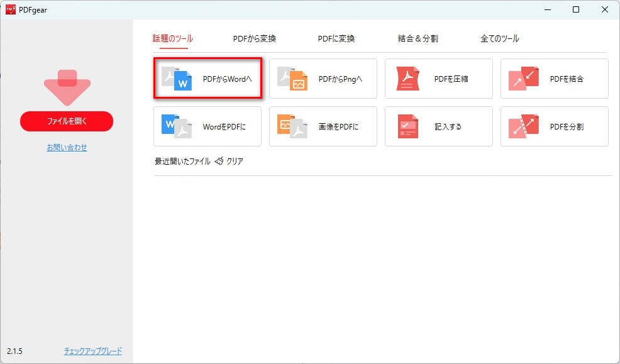Click the red download arrow graphic
620x364 pixels.
(66, 87)
